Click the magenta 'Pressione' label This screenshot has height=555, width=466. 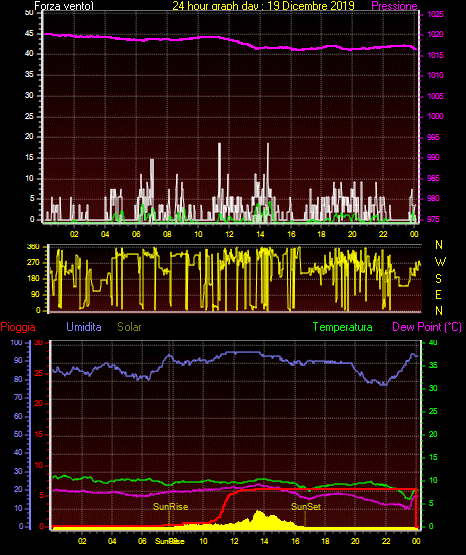click(394, 6)
